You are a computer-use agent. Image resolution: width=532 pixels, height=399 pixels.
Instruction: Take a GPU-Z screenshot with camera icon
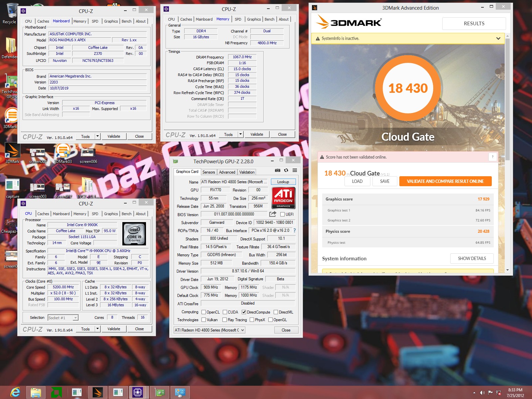click(x=277, y=170)
